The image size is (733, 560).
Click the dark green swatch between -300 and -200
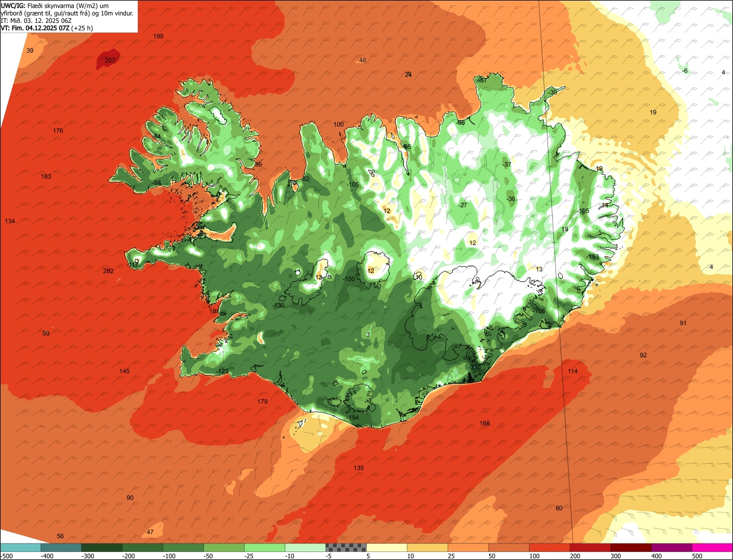101,547
